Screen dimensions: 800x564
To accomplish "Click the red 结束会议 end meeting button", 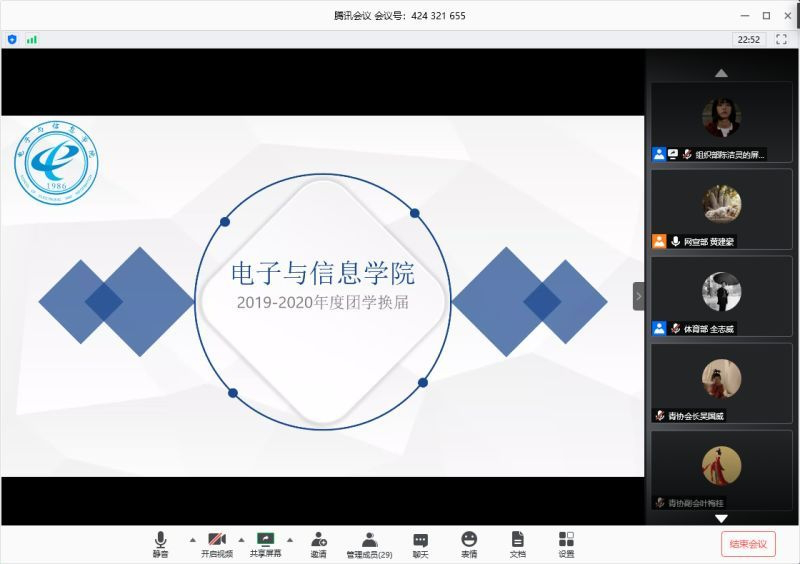I will [748, 544].
